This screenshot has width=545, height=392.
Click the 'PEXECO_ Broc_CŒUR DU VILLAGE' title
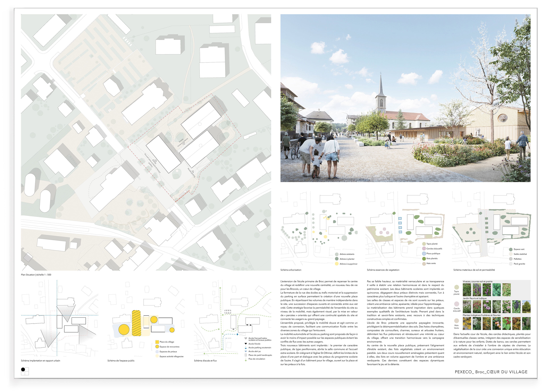click(491, 372)
